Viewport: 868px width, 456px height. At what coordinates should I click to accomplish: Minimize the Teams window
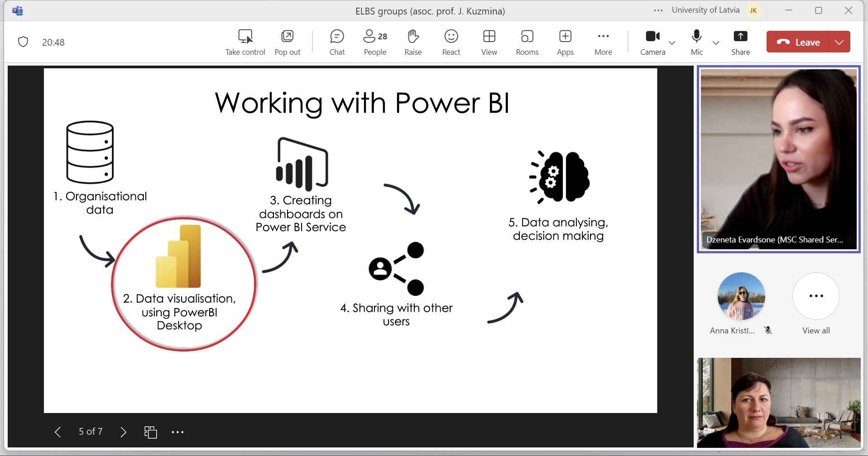(x=789, y=10)
